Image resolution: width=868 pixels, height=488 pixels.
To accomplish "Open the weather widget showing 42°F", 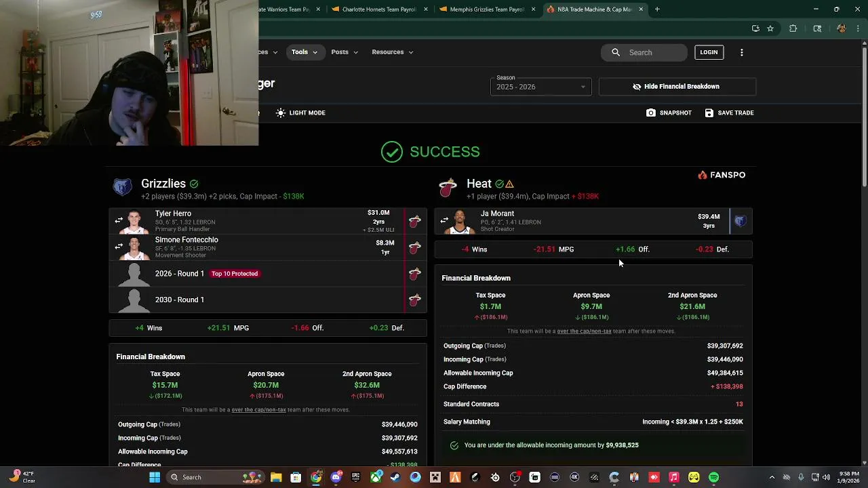I will coord(22,477).
